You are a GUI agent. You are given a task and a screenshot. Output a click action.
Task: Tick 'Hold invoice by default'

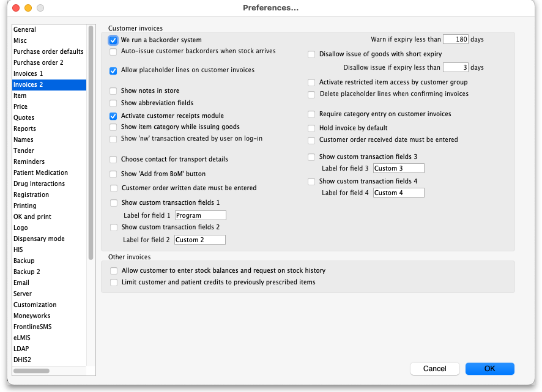click(311, 128)
